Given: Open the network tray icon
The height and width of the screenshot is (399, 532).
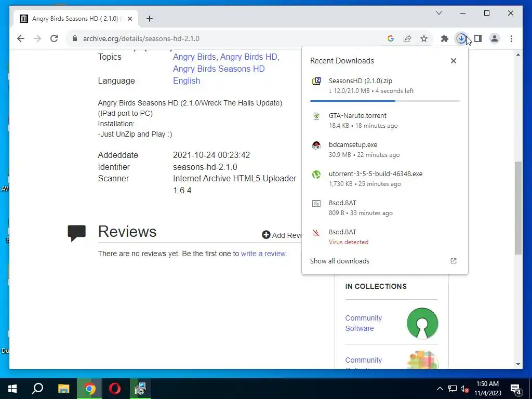Looking at the screenshot, I should click(453, 389).
